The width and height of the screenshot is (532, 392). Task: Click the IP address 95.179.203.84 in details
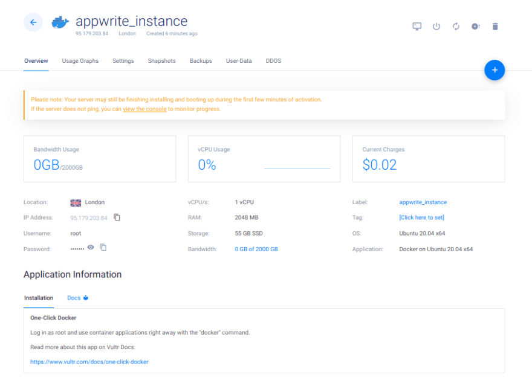89,217
